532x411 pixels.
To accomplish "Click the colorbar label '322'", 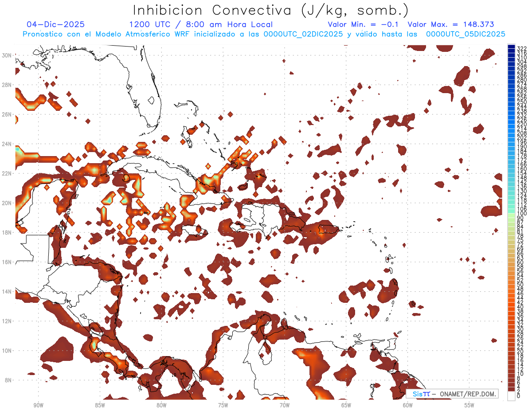I will pyautogui.click(x=521, y=48).
